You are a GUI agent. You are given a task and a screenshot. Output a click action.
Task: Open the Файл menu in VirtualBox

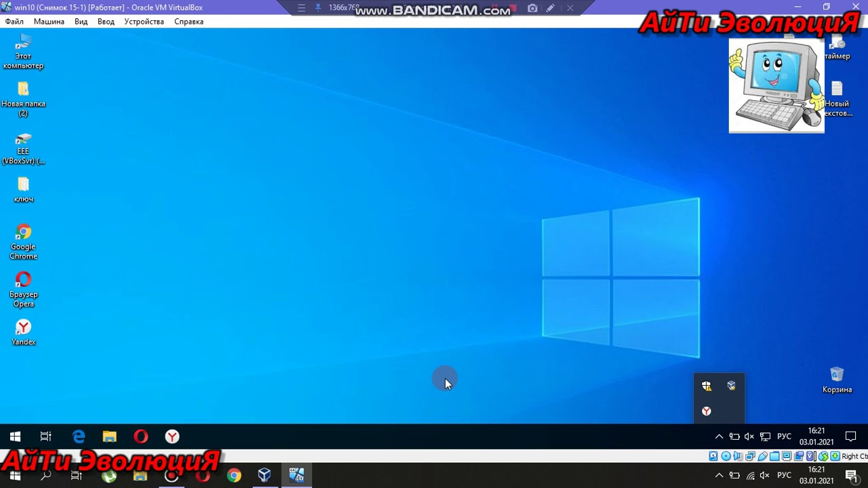pyautogui.click(x=14, y=22)
